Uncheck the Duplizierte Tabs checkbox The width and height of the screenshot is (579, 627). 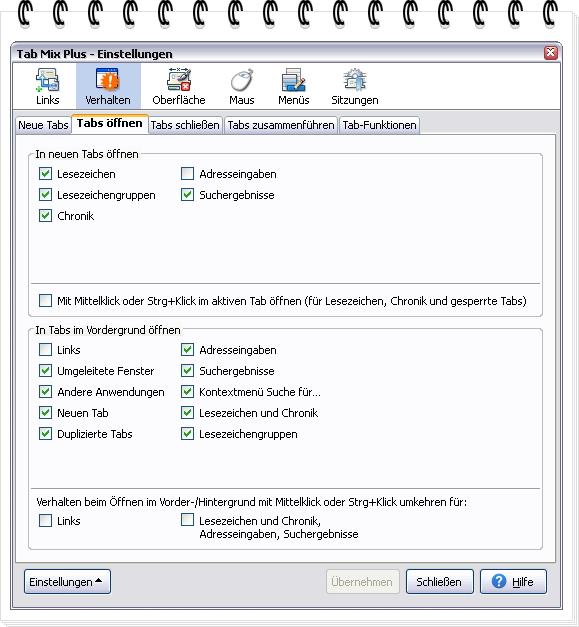click(x=45, y=433)
